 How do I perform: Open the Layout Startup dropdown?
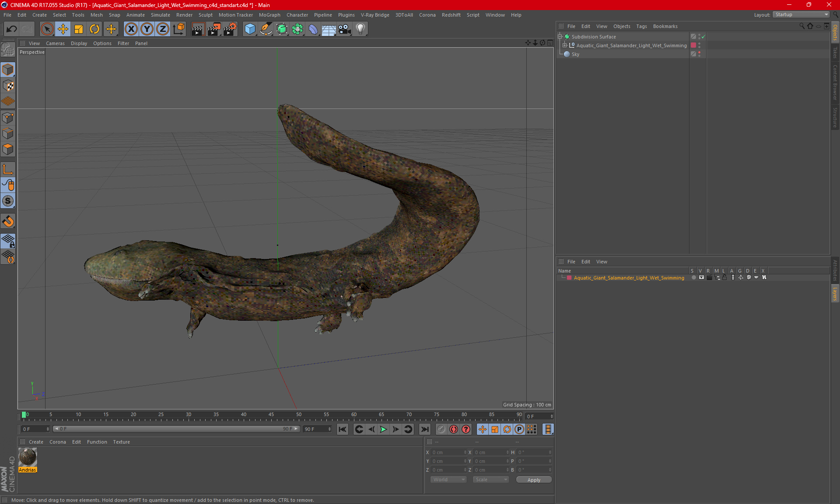801,15
